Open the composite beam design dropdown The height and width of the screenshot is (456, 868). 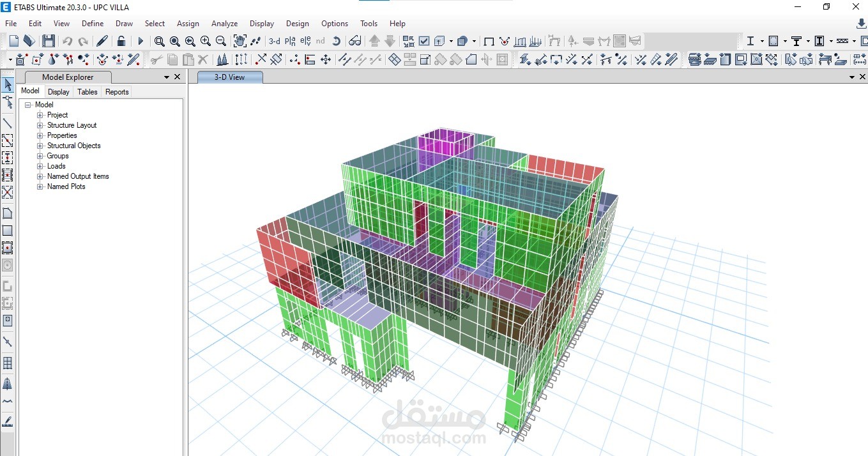tap(809, 41)
